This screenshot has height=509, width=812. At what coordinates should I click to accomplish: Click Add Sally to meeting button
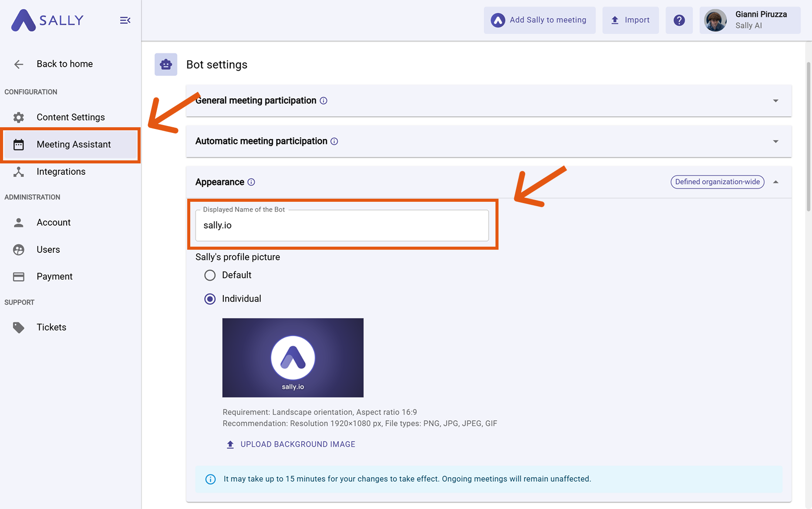[x=539, y=20]
